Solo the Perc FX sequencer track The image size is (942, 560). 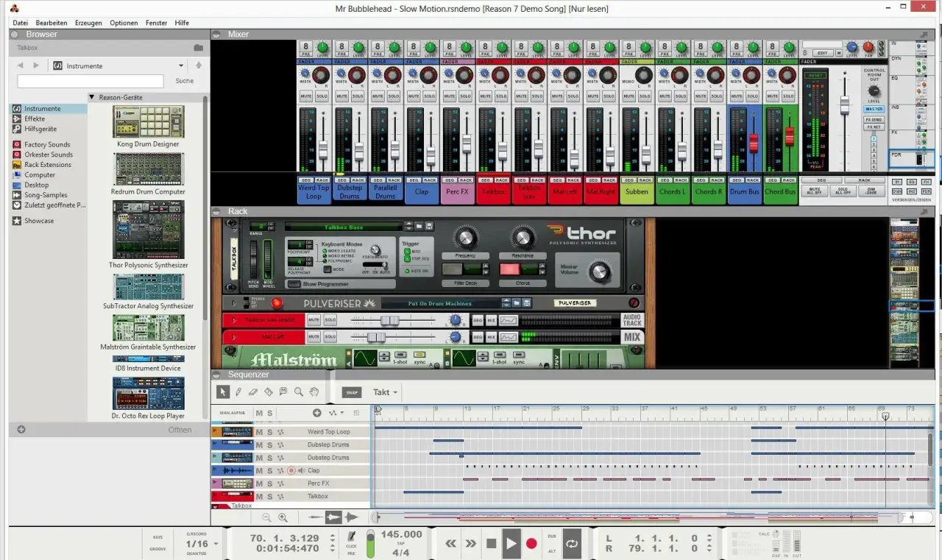click(x=269, y=483)
